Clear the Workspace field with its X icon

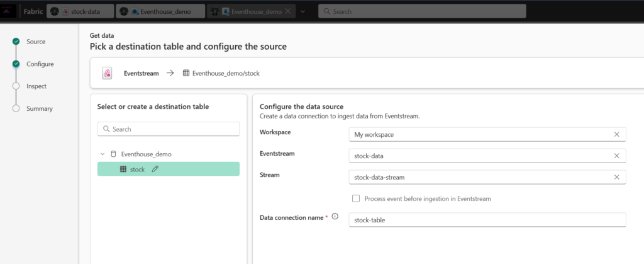(616, 134)
